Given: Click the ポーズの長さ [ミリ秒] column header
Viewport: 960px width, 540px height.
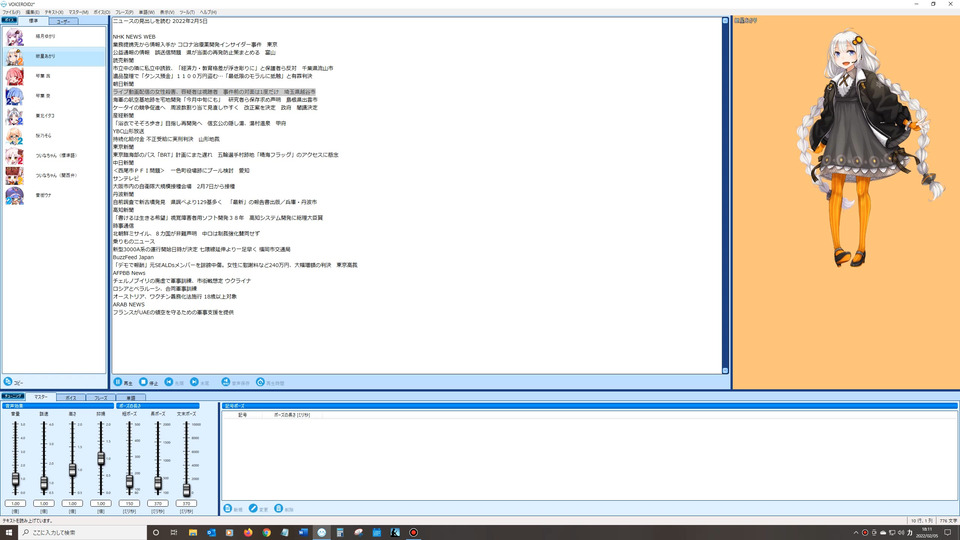Looking at the screenshot, I should click(x=292, y=415).
